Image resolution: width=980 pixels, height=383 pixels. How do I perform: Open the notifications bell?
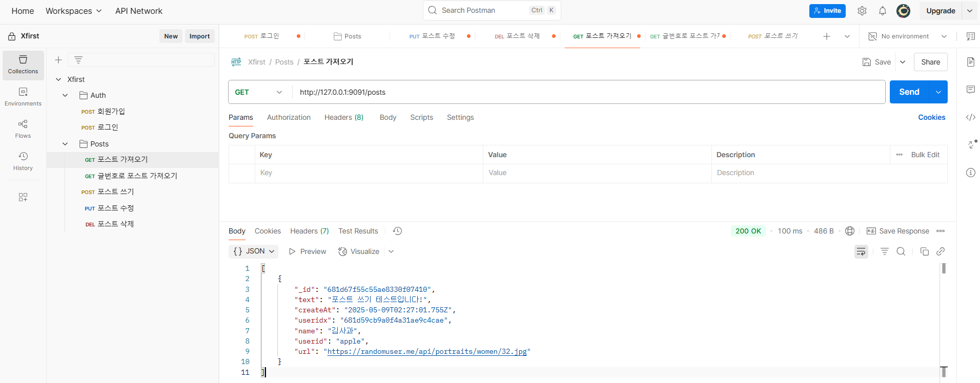(883, 11)
